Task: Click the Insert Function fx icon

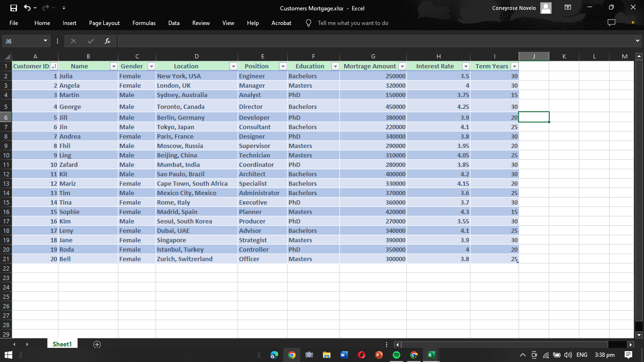Action: 107,41
